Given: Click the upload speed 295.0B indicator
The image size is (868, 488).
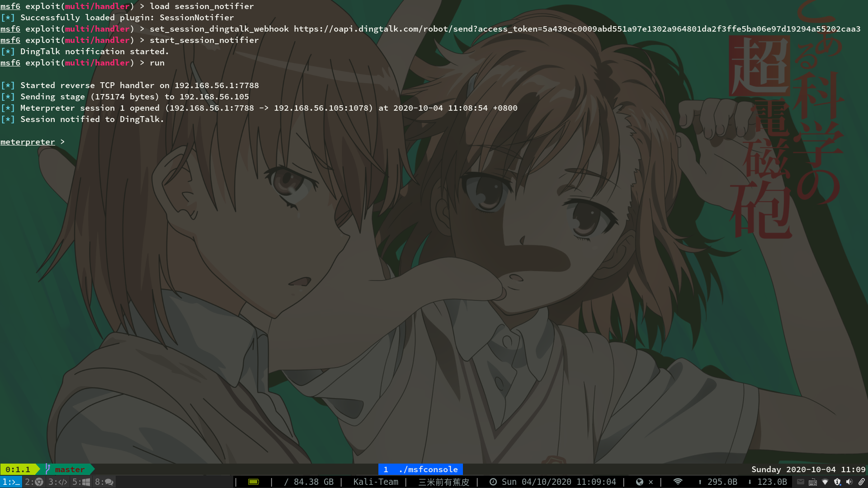Looking at the screenshot, I should click(x=718, y=482).
